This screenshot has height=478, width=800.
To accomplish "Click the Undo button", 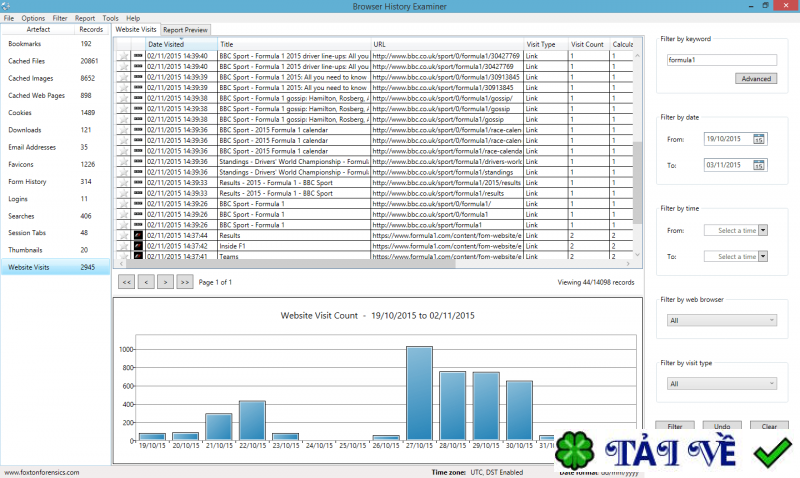I will [x=721, y=426].
